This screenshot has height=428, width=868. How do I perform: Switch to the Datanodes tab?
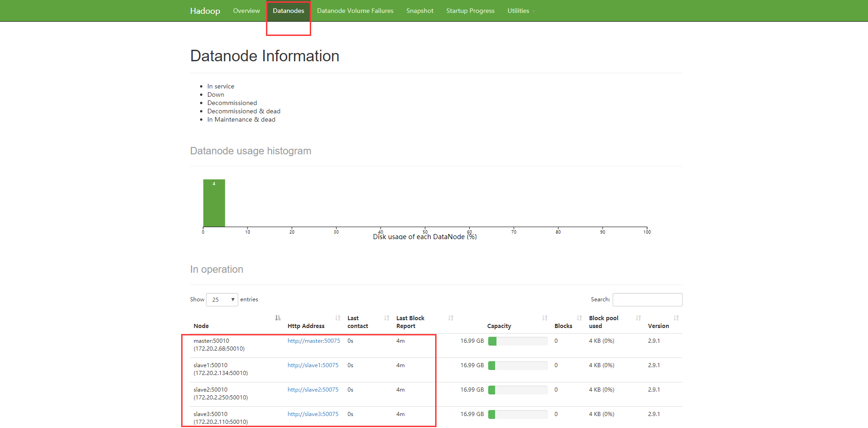tap(289, 11)
